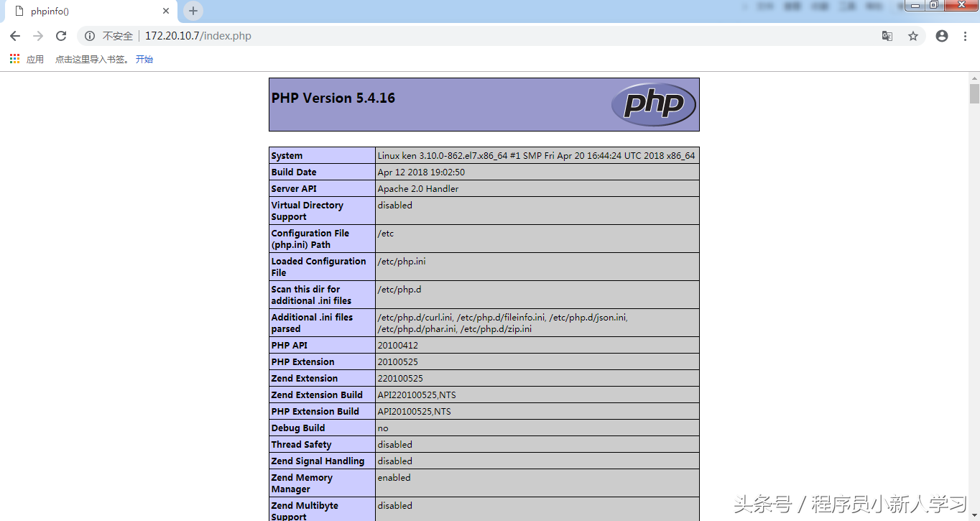980x521 pixels.
Task: Click the parsed .ini files list value
Action: tap(503, 323)
